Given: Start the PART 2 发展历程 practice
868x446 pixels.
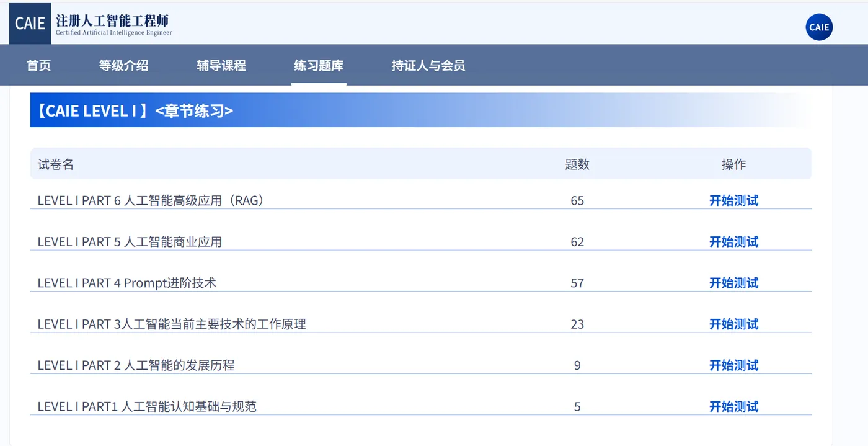Looking at the screenshot, I should click(733, 365).
